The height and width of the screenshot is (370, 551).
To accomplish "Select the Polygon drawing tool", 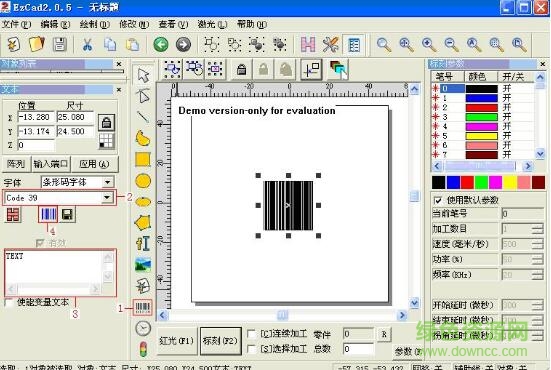I will point(143,222).
